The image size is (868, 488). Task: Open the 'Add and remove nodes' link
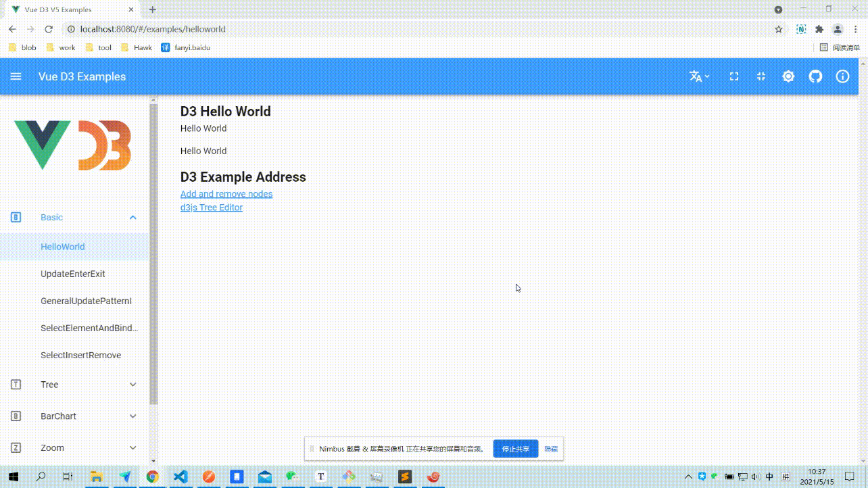point(226,194)
